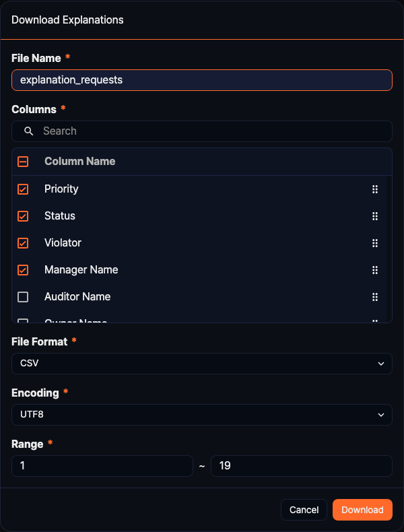The image size is (404, 532).
Task: Click the File Name input field
Action: coord(202,80)
